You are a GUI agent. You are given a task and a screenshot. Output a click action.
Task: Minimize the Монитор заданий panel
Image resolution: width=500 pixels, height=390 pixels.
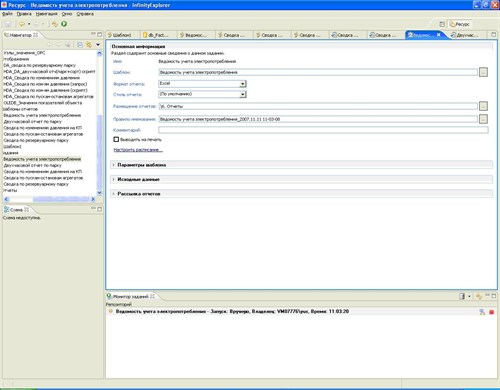487,295
